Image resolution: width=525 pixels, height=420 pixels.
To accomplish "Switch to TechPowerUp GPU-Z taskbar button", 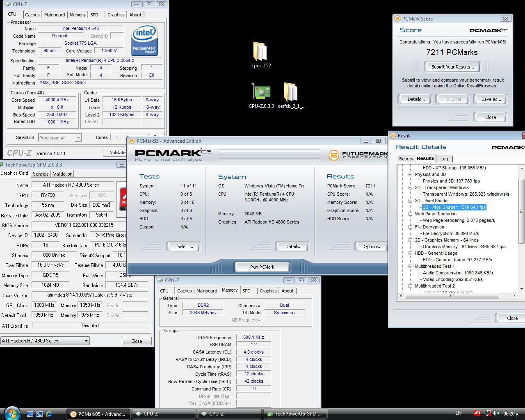I will click(x=296, y=414).
